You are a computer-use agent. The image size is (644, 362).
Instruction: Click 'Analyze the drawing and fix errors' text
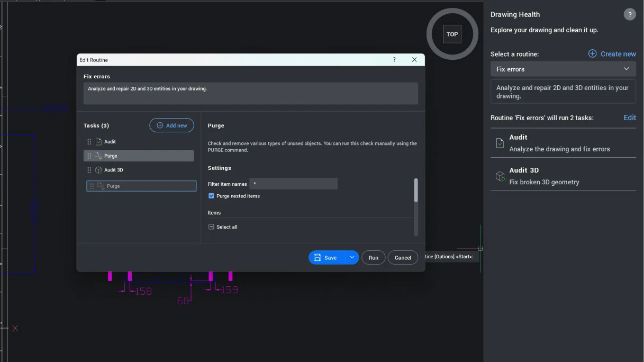[560, 149]
